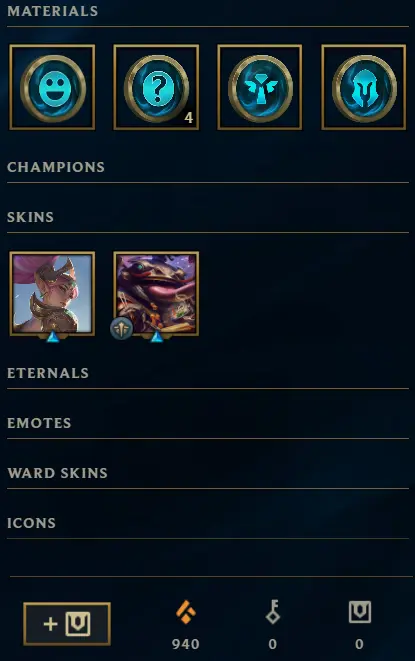Screen dimensions: 415x661
Task: Click the 940 orange essence amount
Action: pyautogui.click(x=186, y=644)
